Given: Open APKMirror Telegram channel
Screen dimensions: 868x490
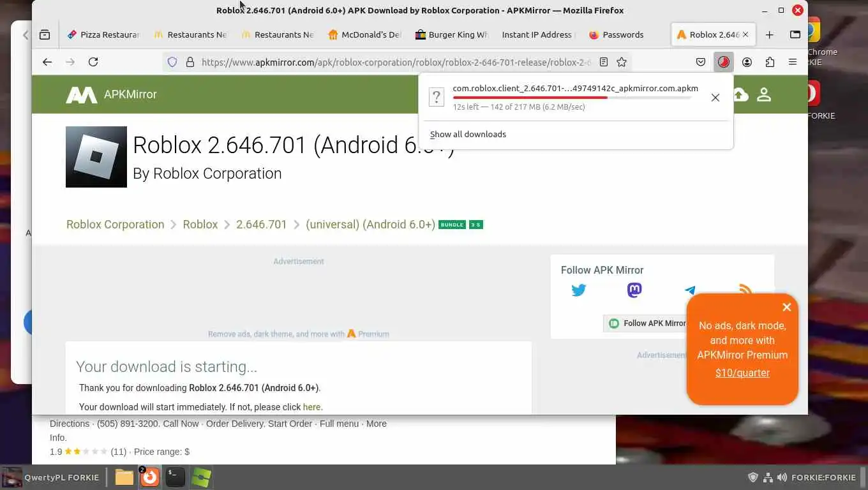Looking at the screenshot, I should [x=690, y=290].
